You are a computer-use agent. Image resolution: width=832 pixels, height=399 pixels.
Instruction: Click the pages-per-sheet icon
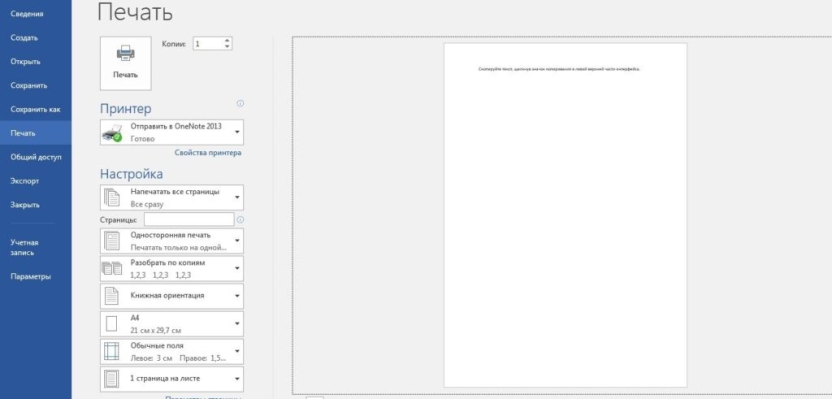coord(111,379)
